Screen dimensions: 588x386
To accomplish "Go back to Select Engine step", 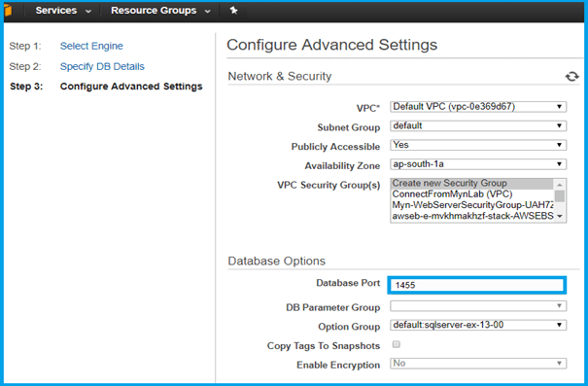I will pos(91,46).
